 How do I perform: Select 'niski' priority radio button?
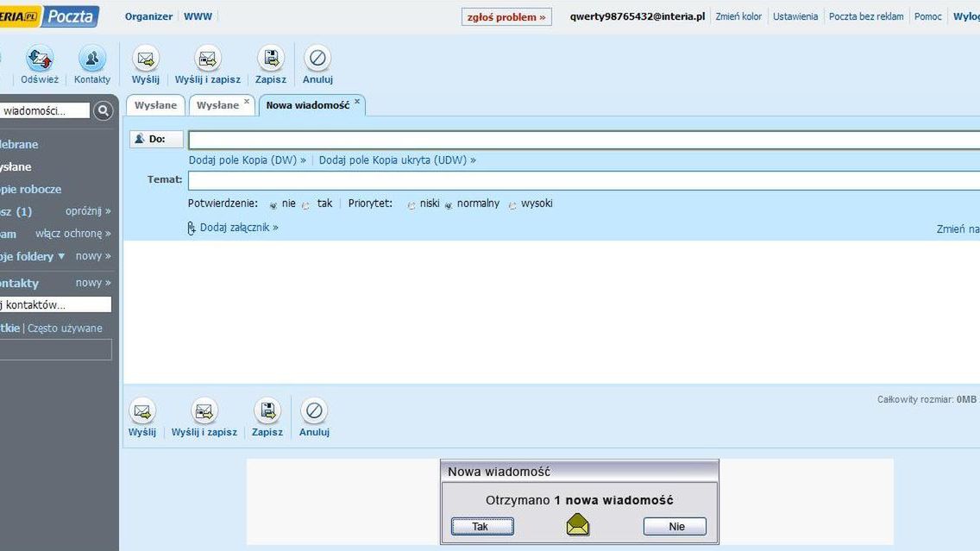[x=411, y=205]
